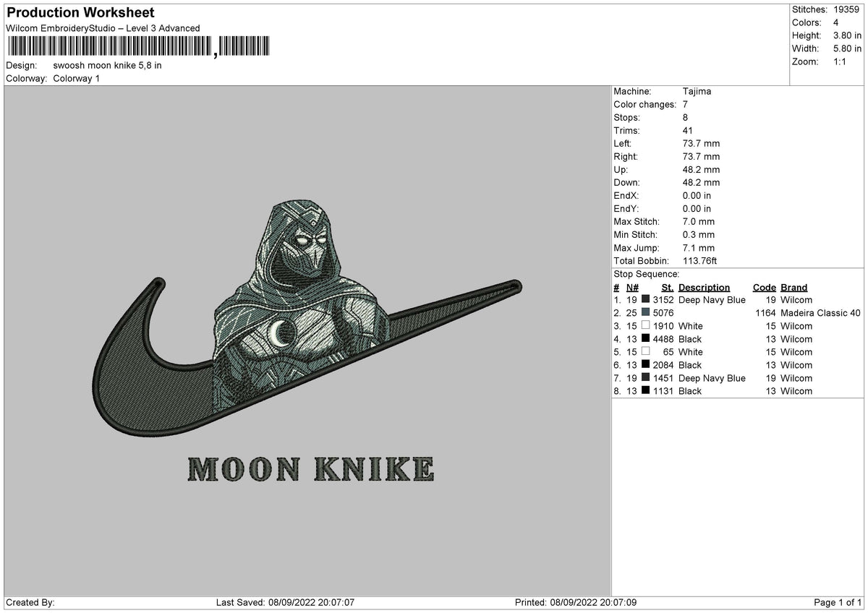Click the Production Worksheet title
This screenshot has height=613, width=868.
click(x=80, y=12)
